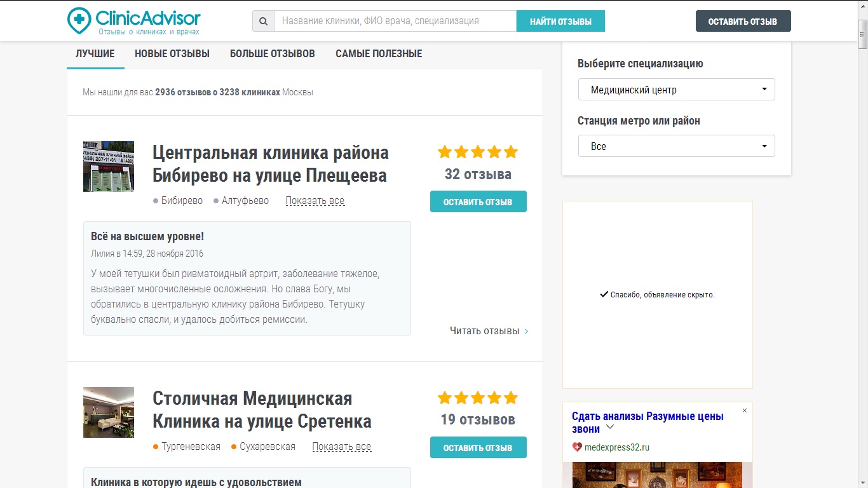
Task: Click Показать все under the Бибирево clinic
Action: (315, 201)
